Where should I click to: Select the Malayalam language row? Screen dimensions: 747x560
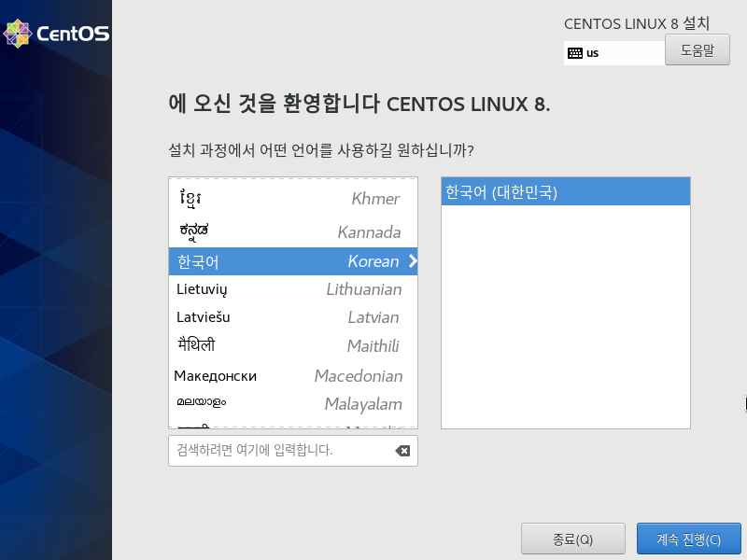pos(293,404)
